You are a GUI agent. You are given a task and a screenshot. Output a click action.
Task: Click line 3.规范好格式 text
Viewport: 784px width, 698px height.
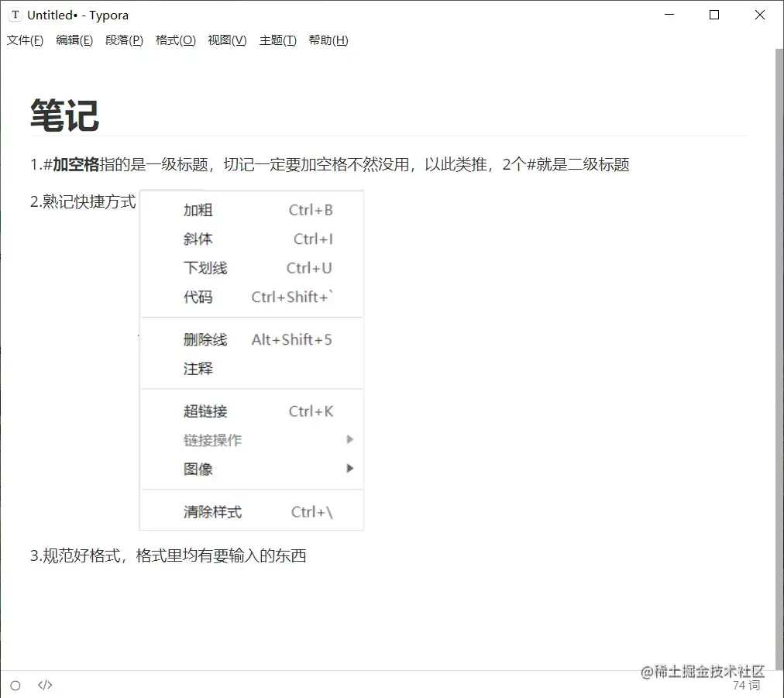[168, 555]
